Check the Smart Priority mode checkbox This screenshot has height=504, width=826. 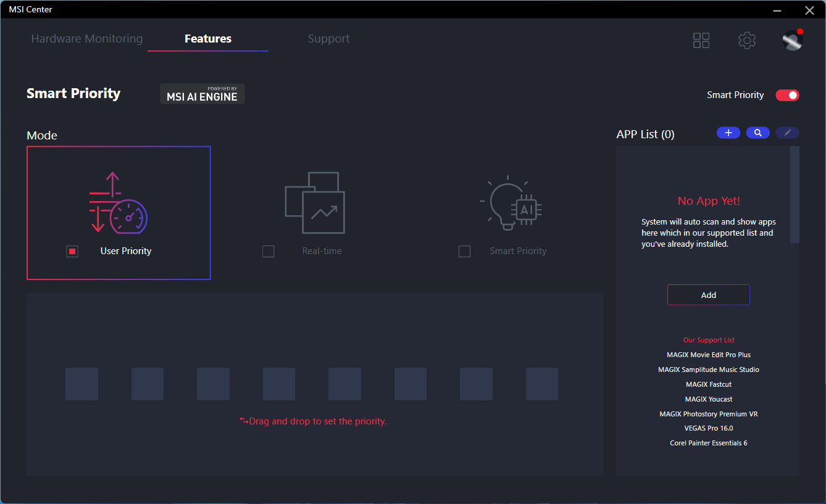465,252
